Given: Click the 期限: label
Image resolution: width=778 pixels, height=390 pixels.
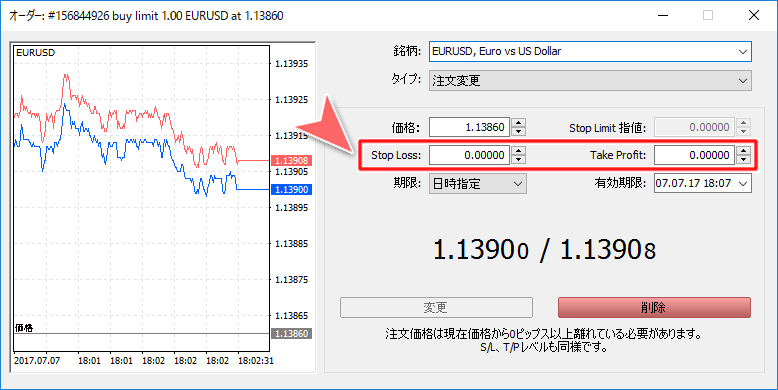Looking at the screenshot, I should 407,183.
